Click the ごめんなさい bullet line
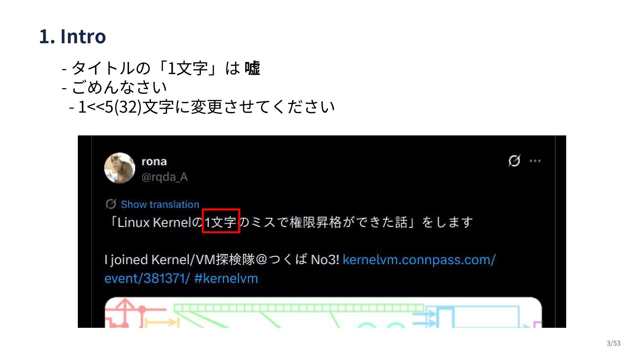 click(114, 87)
